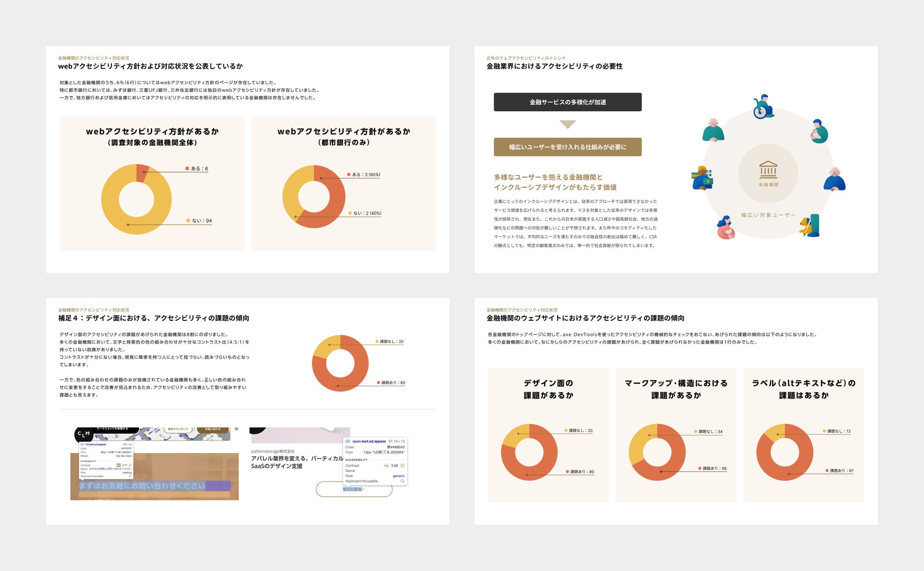Click the brown お問い合わせ button
924x571 pixels.
[213, 429]
